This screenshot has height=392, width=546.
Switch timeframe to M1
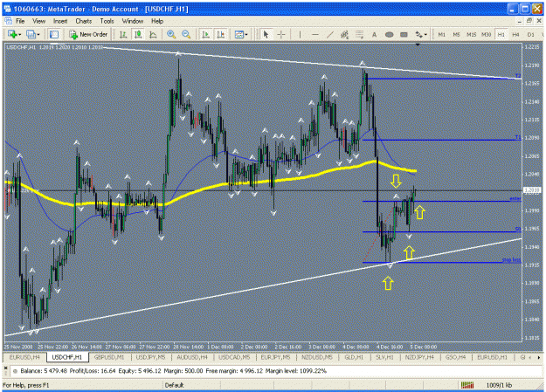click(441, 34)
